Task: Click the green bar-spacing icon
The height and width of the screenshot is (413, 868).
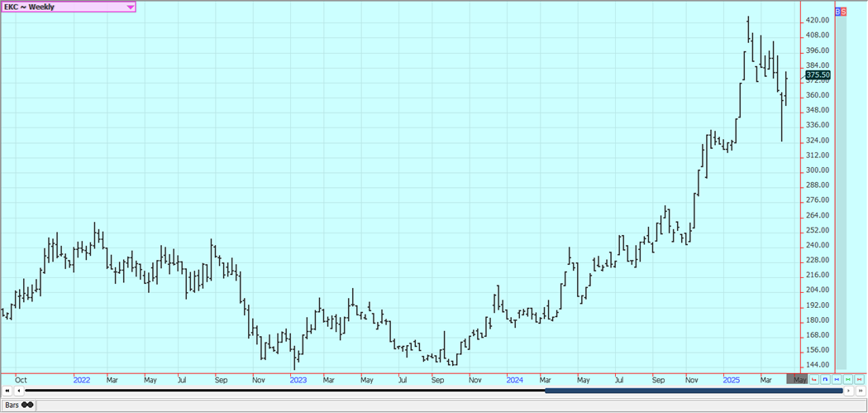Action: pos(848,380)
